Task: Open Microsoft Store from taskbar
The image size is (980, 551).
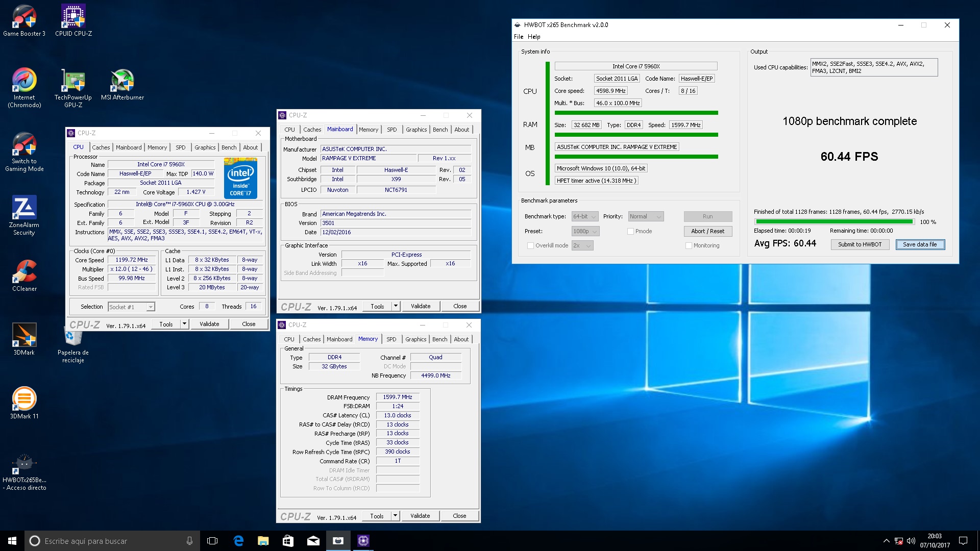Action: tap(288, 541)
